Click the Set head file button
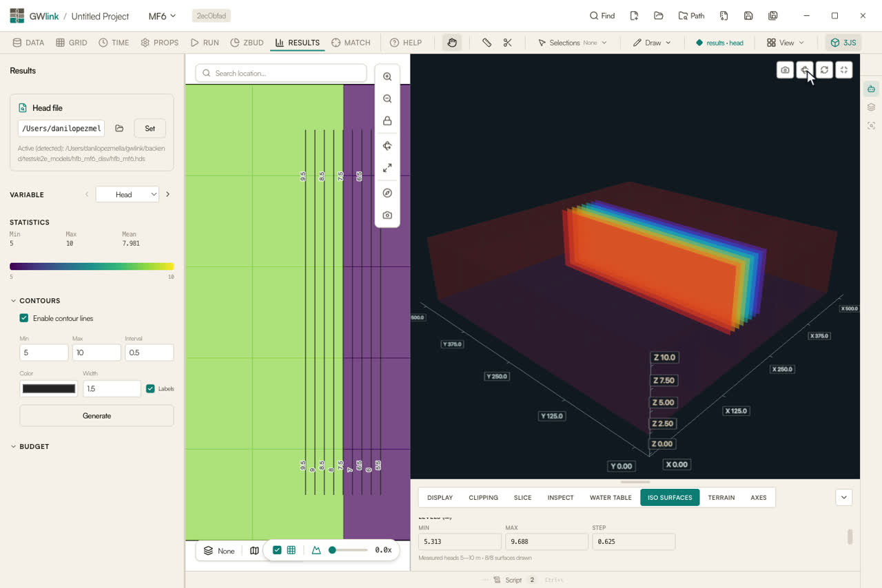This screenshot has width=882, height=588. coord(150,128)
